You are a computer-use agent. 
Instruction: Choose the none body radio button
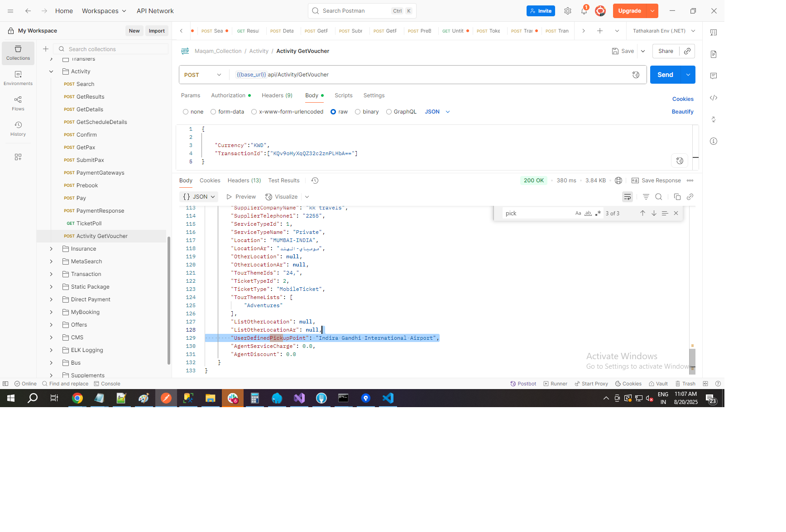186,112
